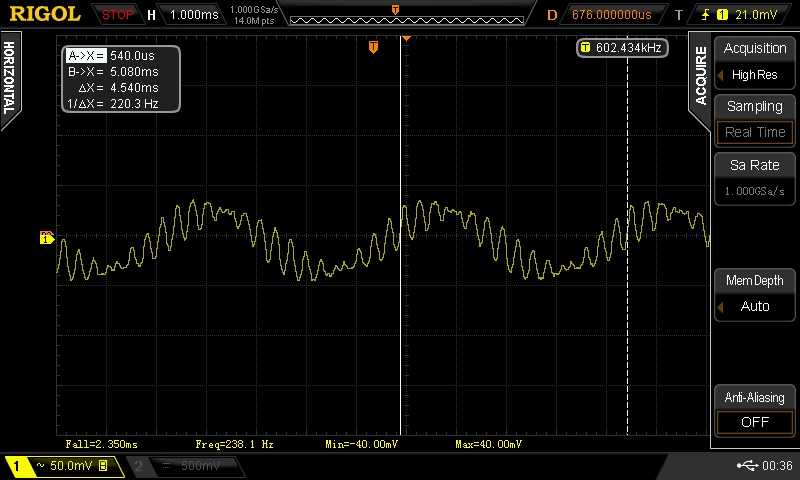800x480 pixels.
Task: Click the channel 1 AC coupling symbol
Action: coord(41,466)
